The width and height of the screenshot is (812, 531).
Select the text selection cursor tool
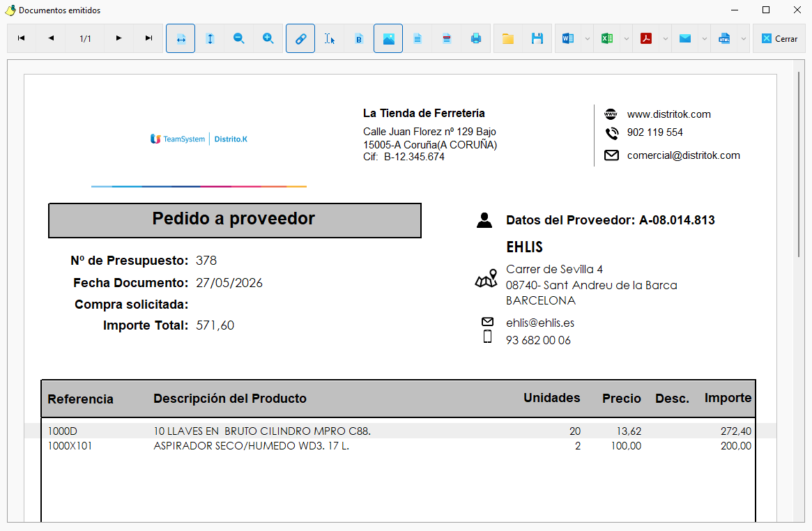pyautogui.click(x=330, y=38)
